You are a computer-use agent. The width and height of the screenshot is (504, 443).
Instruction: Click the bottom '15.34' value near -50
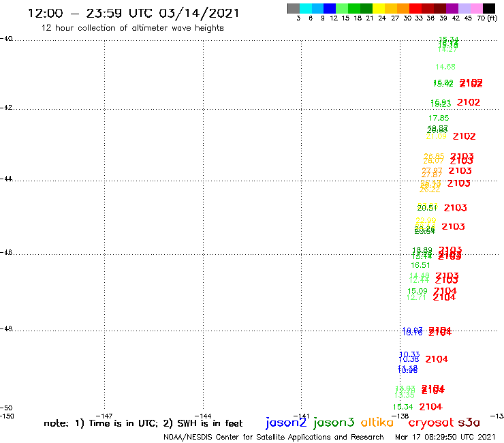pos(403,407)
